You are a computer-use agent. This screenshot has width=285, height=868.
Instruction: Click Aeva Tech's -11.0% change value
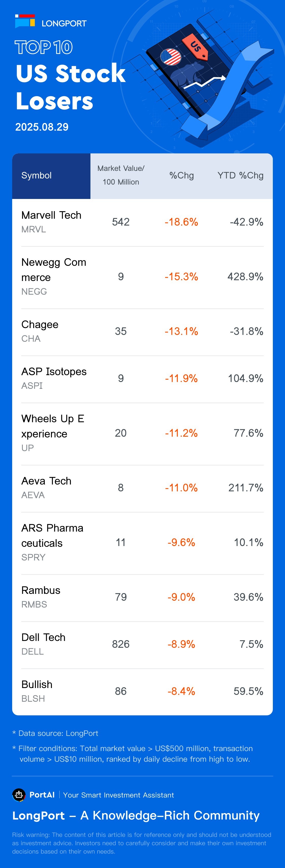click(x=181, y=488)
